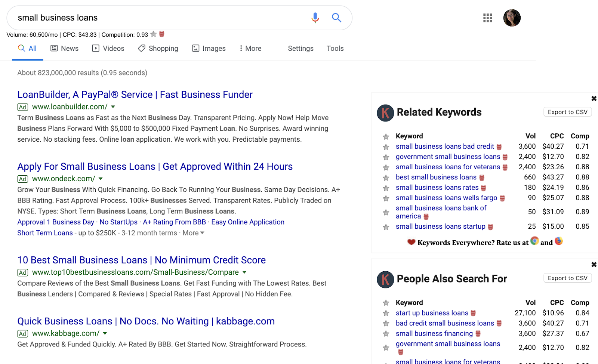This screenshot has width=598, height=364.
Task: Click the blue magnifier search button
Action: (336, 18)
